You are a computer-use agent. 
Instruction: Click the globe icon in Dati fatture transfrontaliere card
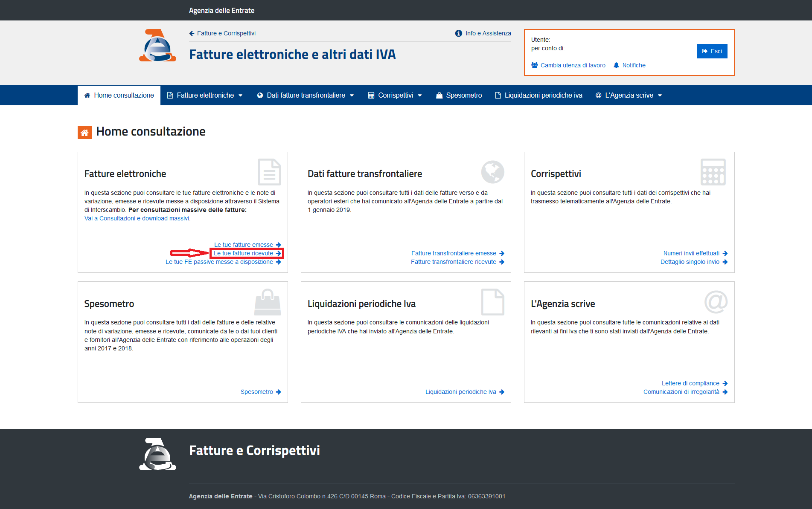click(x=492, y=172)
